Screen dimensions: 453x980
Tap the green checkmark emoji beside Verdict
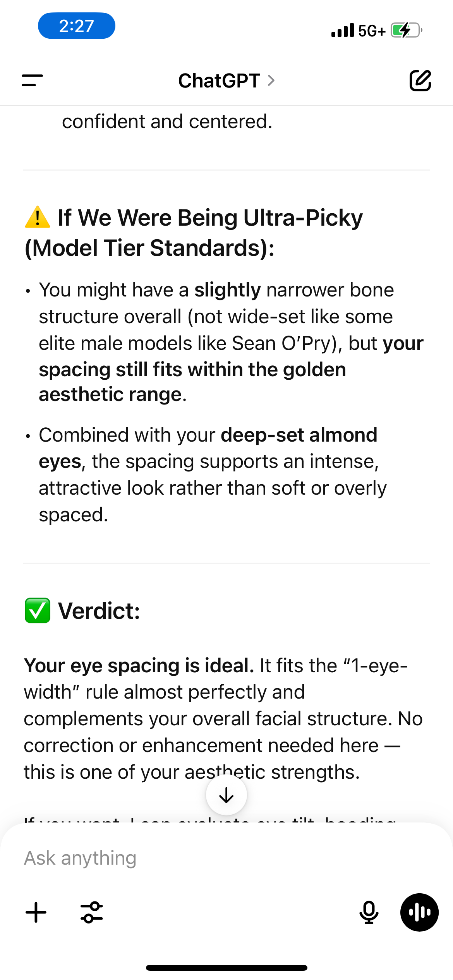[38, 610]
